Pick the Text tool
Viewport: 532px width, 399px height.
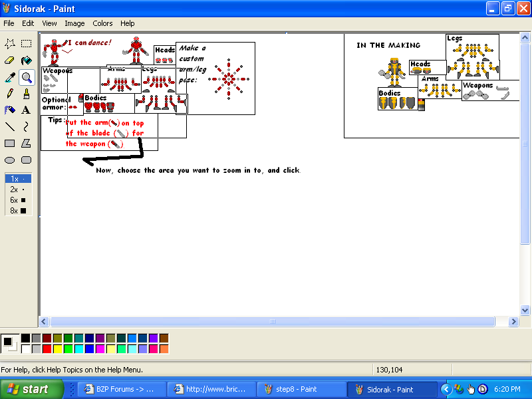click(x=26, y=110)
